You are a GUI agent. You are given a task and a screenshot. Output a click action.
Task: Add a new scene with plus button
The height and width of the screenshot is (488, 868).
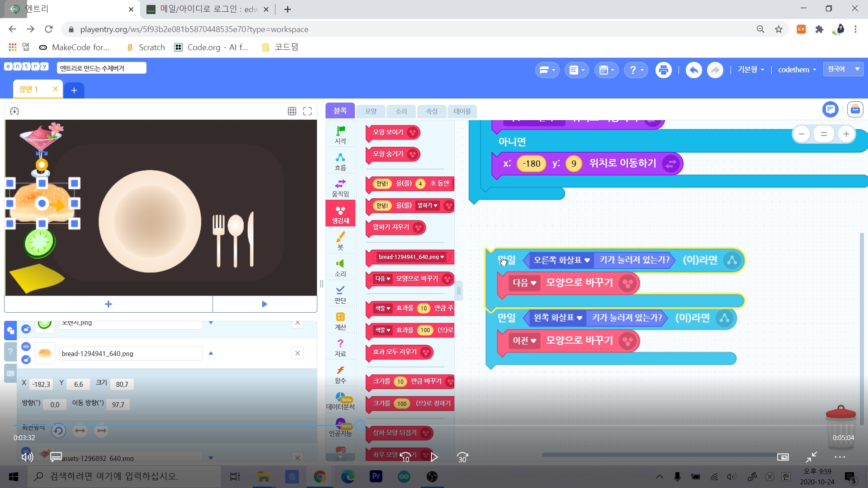74,90
